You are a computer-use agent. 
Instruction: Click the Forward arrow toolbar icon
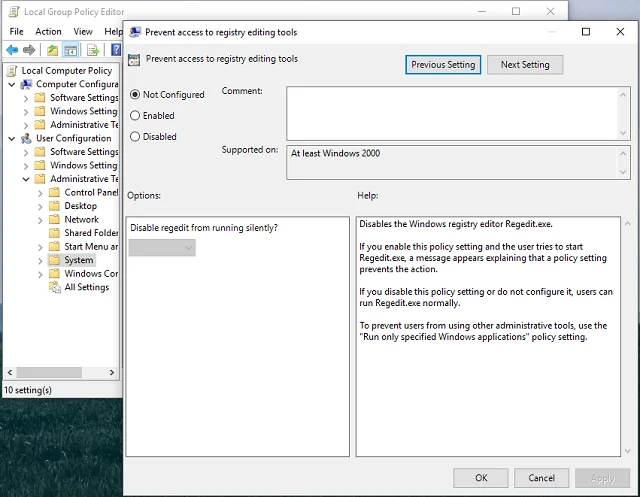coord(28,50)
